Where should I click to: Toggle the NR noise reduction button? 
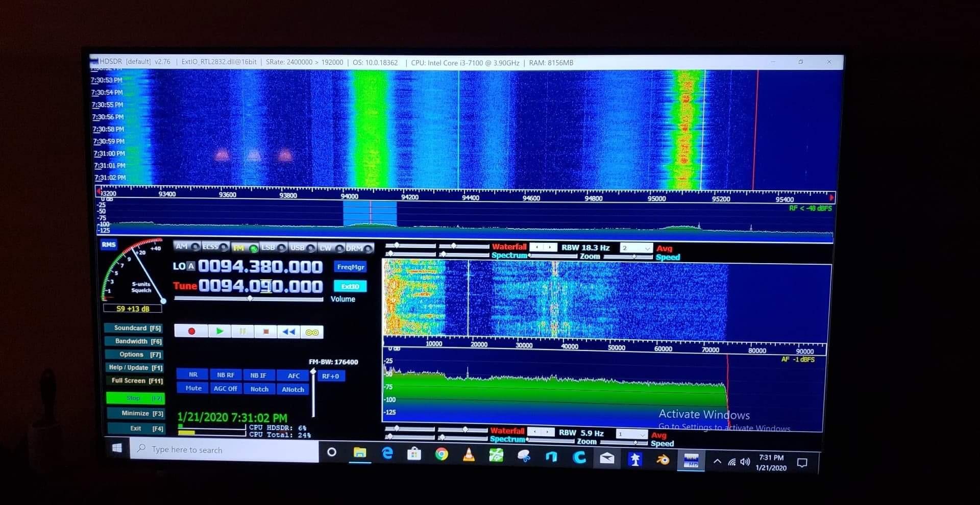pyautogui.click(x=192, y=374)
